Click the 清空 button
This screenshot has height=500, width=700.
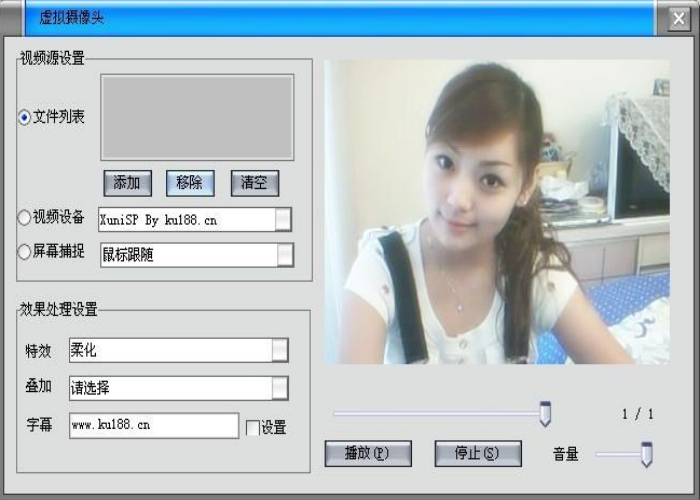(255, 183)
